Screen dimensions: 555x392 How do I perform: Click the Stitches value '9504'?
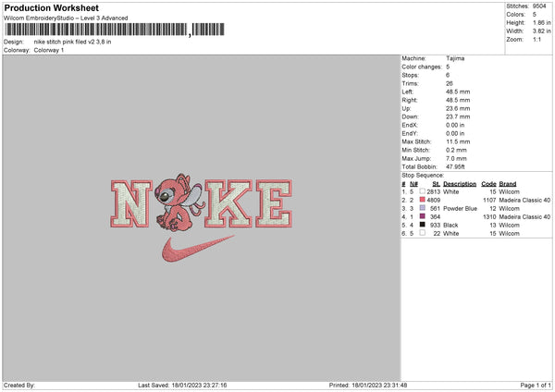539,6
